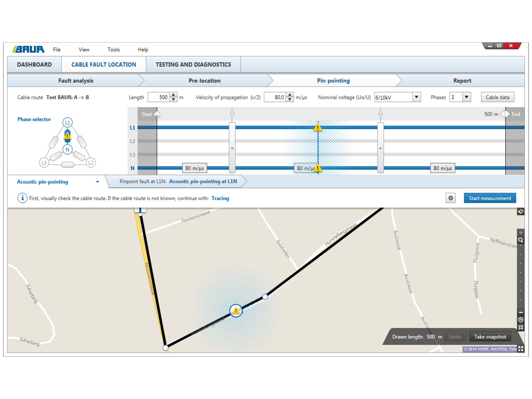This screenshot has height=399, width=532.
Task: Open the Tools menu
Action: pos(113,50)
